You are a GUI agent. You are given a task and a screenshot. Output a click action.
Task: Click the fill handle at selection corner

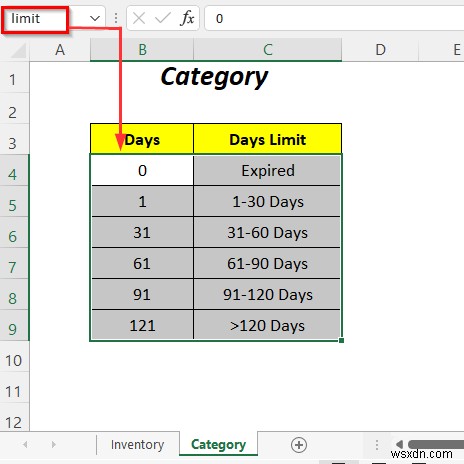point(341,340)
